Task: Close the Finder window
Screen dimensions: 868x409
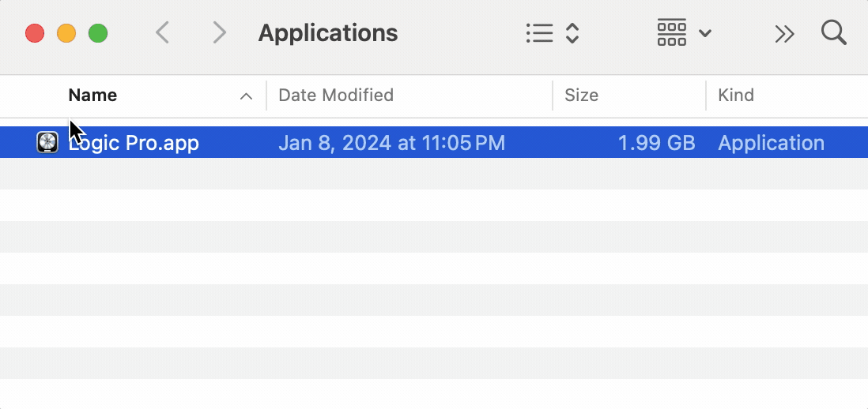Action: coord(35,33)
